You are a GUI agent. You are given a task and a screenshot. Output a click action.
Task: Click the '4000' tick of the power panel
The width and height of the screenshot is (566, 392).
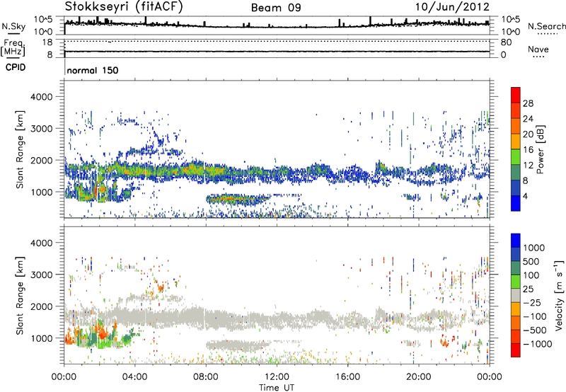click(41, 97)
